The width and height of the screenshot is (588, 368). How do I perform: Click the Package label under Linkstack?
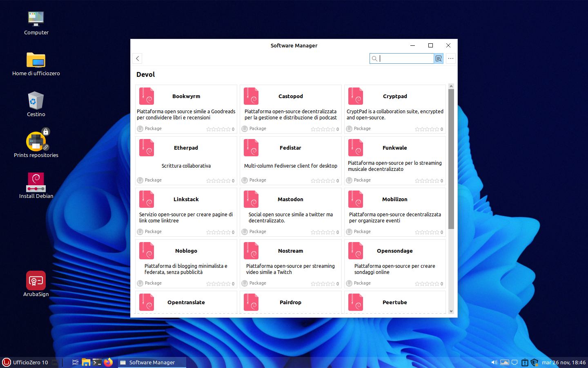(153, 232)
